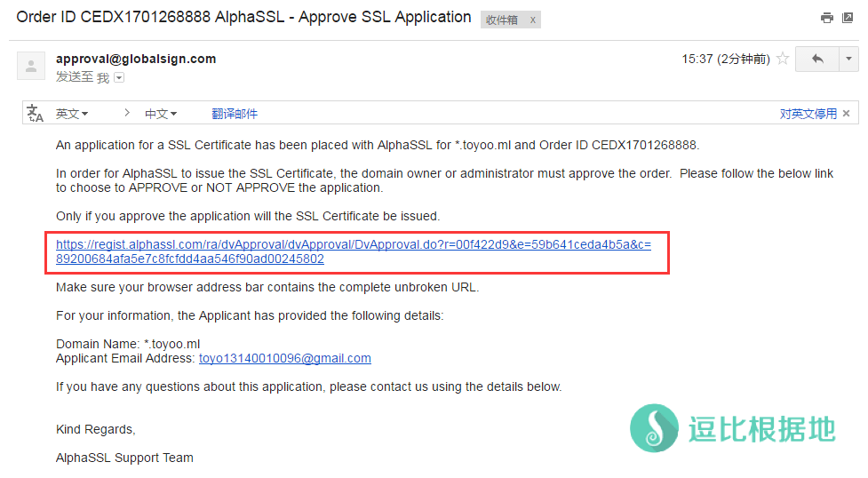Viewport: 868px width, 478px height.
Task: Open email in new window icon
Action: click(848, 18)
